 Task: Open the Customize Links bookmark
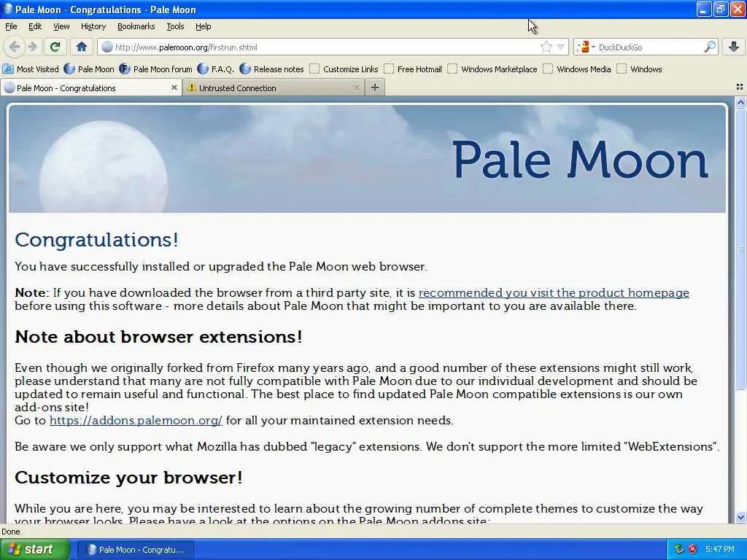pos(344,69)
